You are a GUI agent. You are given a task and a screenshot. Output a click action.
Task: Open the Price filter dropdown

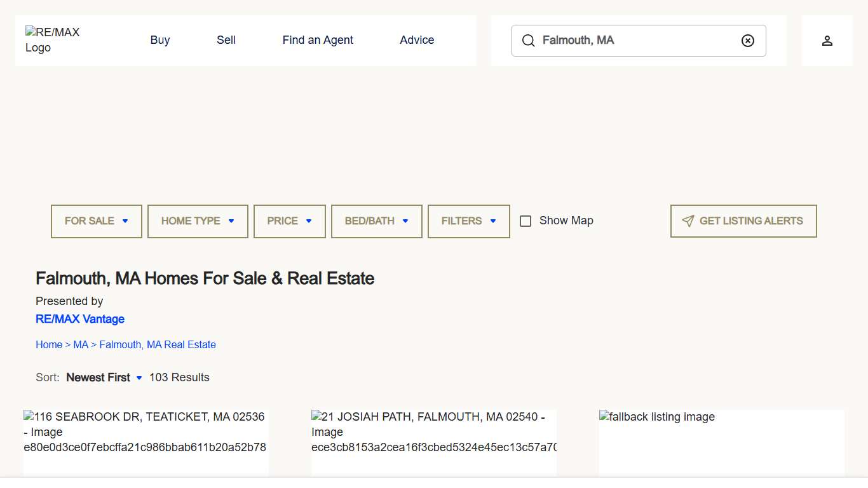[x=289, y=221]
